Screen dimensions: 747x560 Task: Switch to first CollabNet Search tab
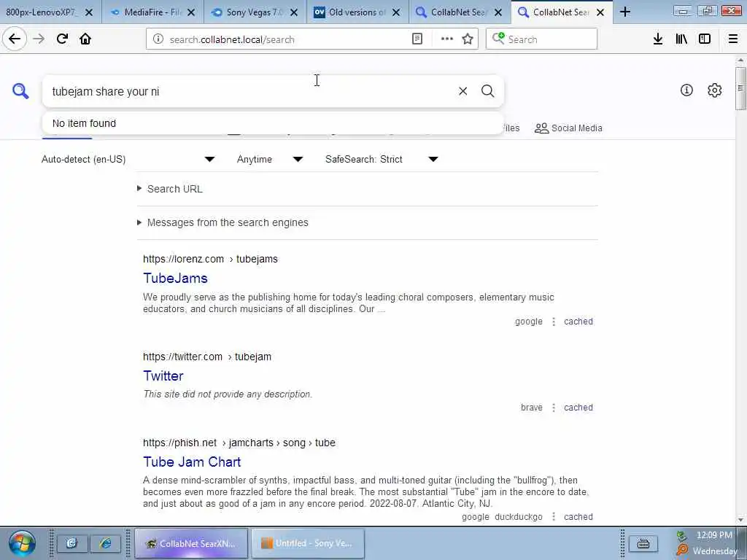pyautogui.click(x=460, y=12)
